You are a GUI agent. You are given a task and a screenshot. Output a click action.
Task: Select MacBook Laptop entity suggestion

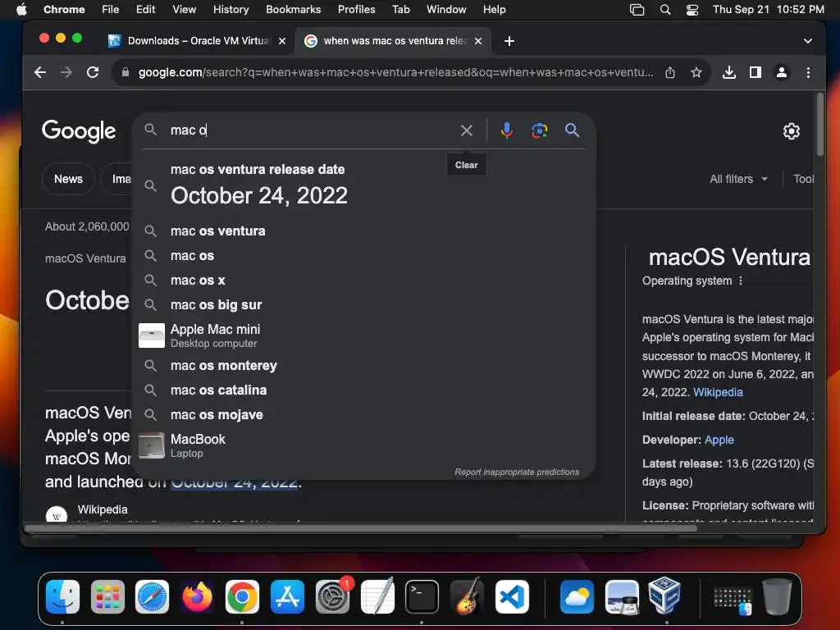pos(364,445)
